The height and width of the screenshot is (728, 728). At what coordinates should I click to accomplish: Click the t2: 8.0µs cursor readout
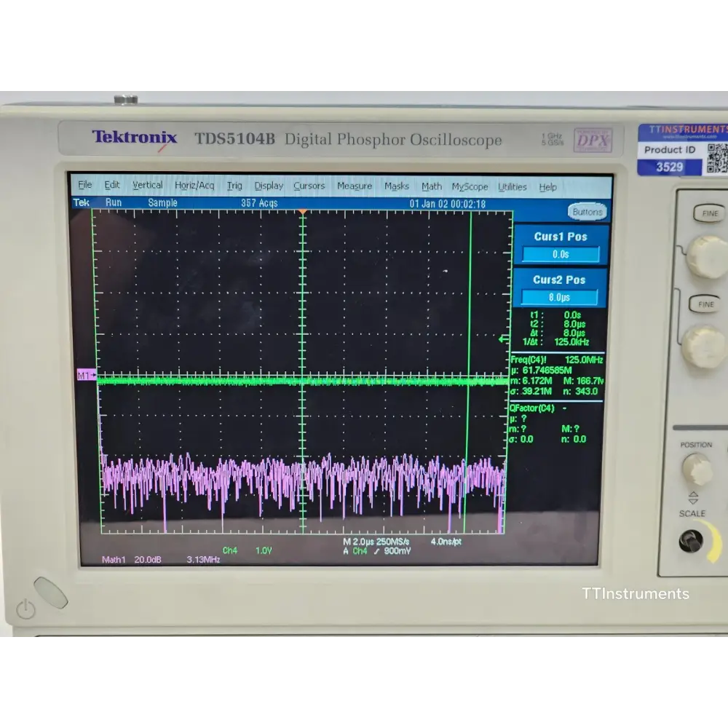click(558, 324)
